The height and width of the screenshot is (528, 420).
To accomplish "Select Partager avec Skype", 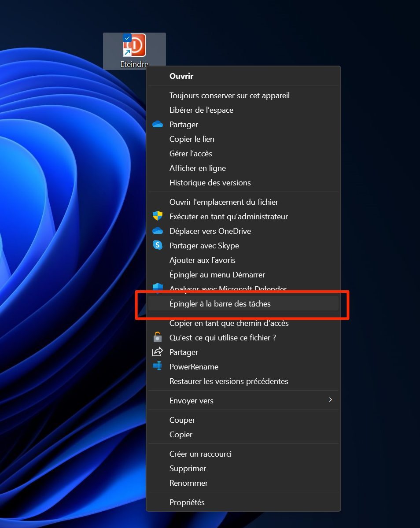I will coord(243,245).
